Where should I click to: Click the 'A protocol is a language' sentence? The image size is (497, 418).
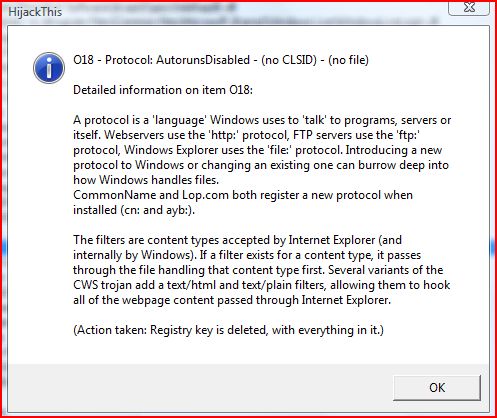coord(262,120)
